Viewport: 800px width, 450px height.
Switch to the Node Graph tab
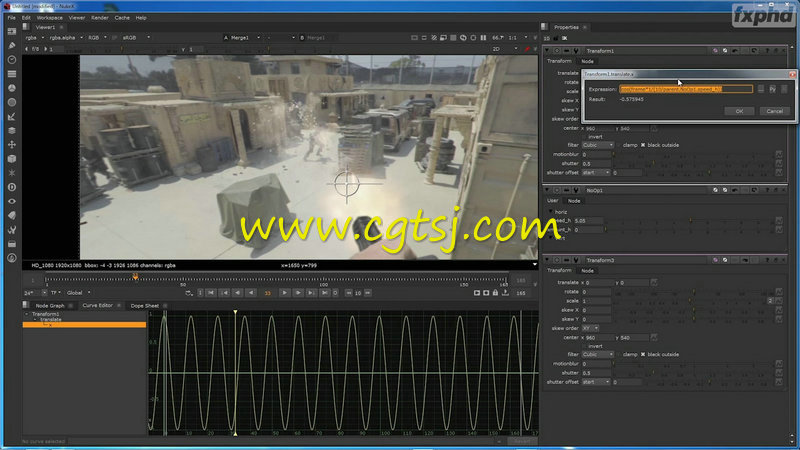coord(50,306)
